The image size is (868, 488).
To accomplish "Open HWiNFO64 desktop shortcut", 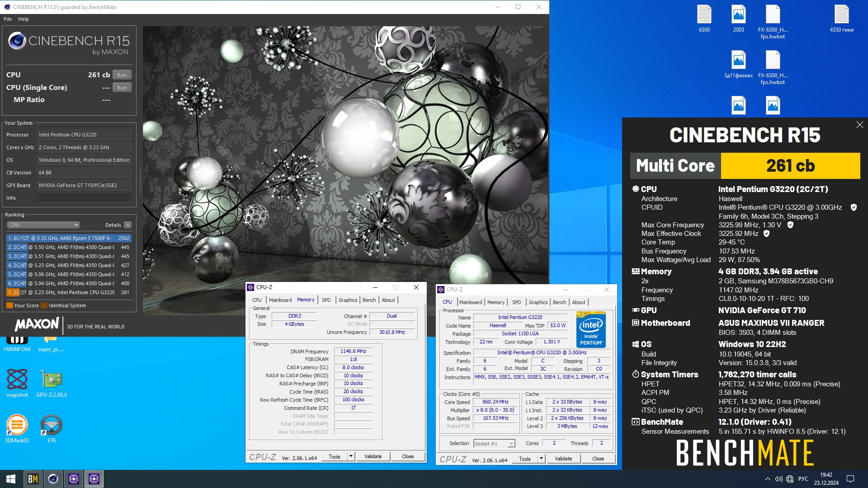I will point(17,343).
